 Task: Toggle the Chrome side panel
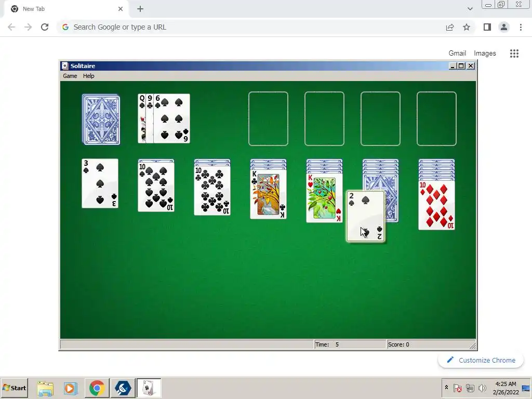click(487, 27)
